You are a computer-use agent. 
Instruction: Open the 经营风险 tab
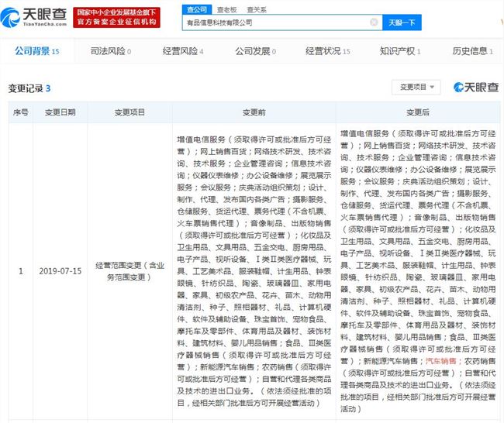coord(183,51)
